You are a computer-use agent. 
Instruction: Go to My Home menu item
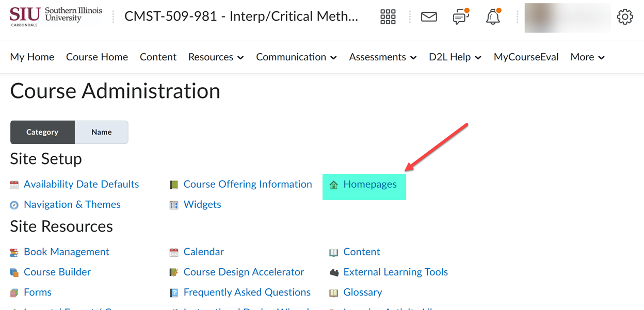(32, 57)
